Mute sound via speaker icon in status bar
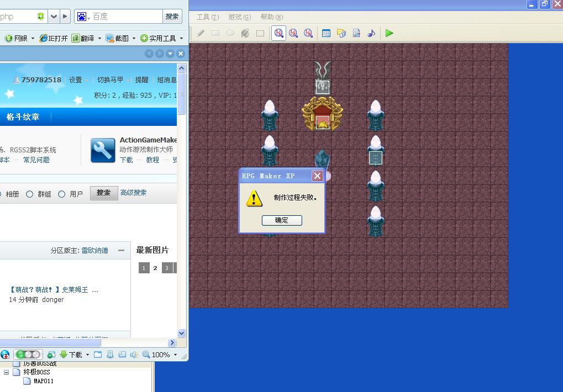The height and width of the screenshot is (392, 563). [x=134, y=354]
